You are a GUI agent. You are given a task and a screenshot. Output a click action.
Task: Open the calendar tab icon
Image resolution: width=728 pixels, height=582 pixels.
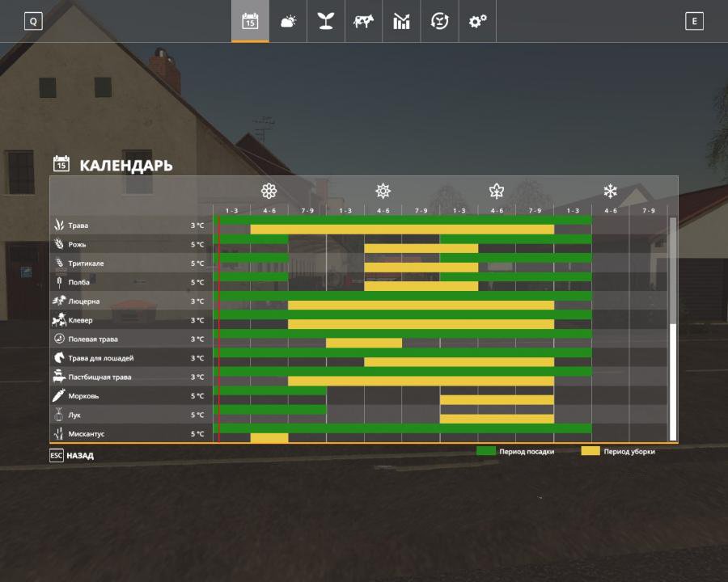point(250,22)
